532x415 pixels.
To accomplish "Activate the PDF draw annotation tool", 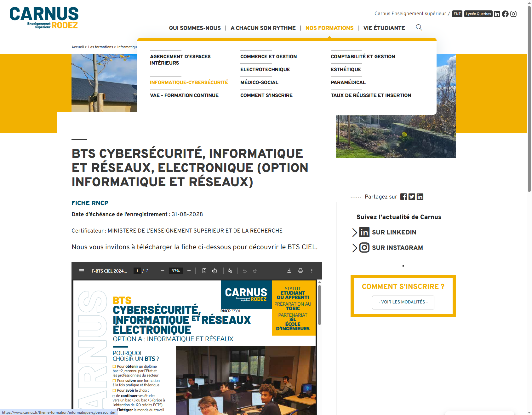I will point(231,271).
